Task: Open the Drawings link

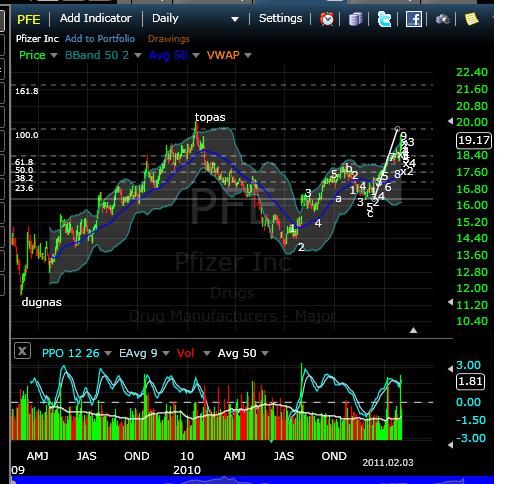Action: tap(169, 39)
